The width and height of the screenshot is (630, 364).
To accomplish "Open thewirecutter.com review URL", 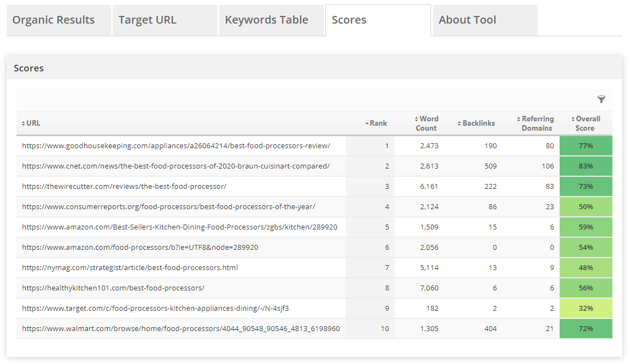I will (x=124, y=187).
